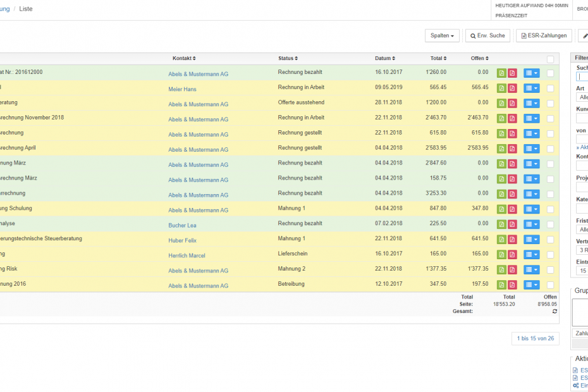Image resolution: width=588 pixels, height=392 pixels.
Task: Select checkbox for Schulung Mahnung 1 row
Action: [x=550, y=210]
